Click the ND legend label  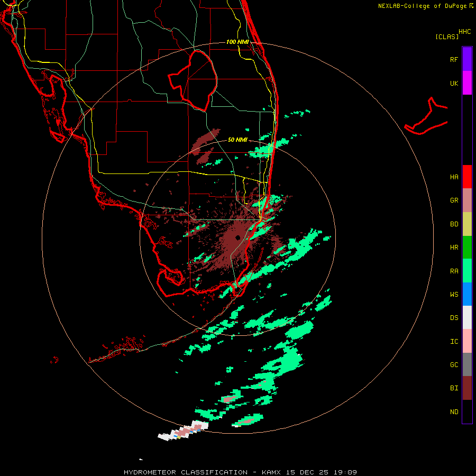point(454,412)
